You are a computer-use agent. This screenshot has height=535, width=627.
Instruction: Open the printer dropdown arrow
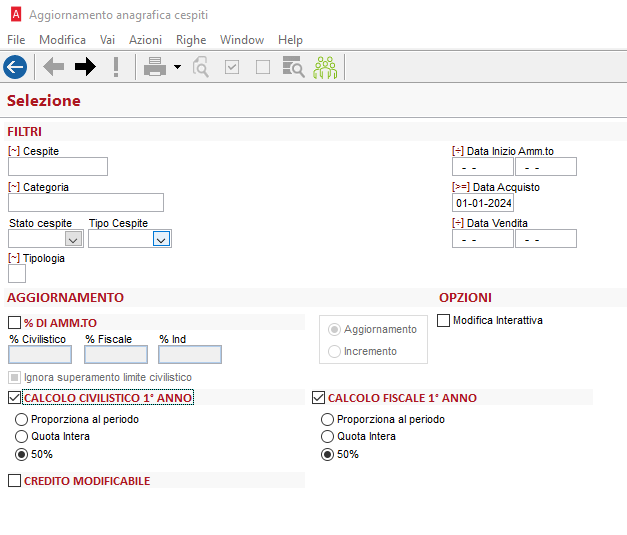(x=177, y=67)
